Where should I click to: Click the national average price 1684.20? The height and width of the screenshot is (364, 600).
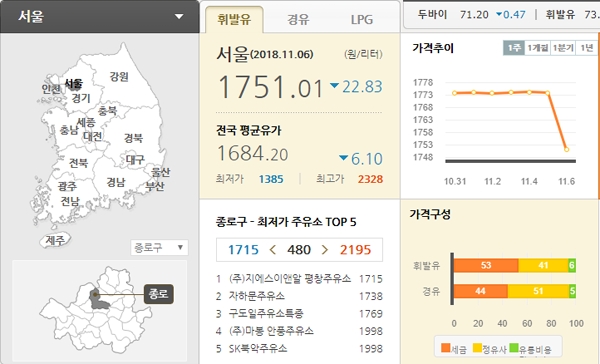pos(253,153)
